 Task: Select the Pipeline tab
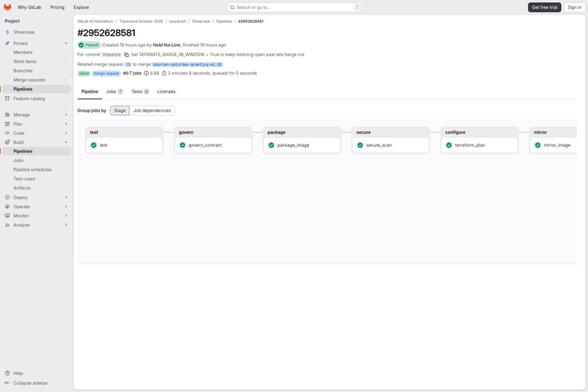click(x=90, y=91)
